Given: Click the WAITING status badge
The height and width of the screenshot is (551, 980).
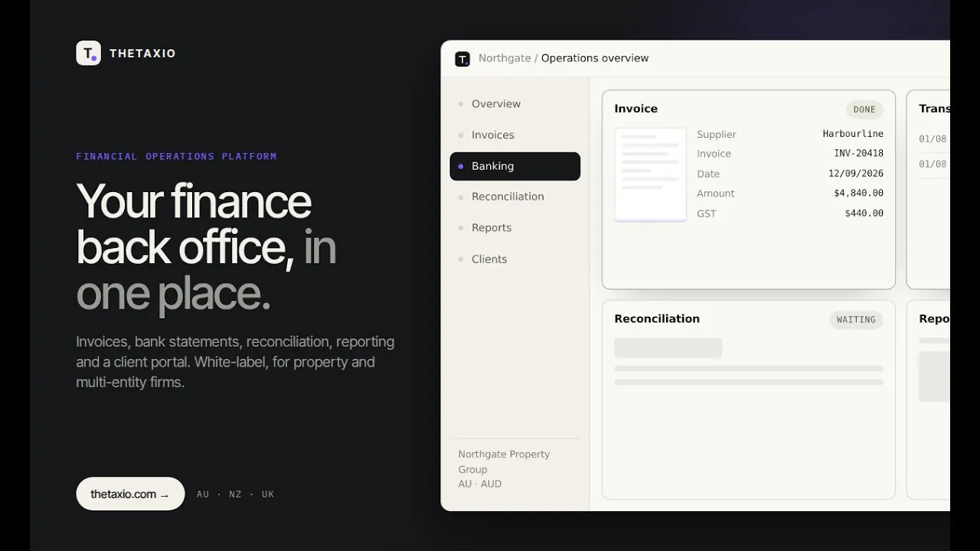Looking at the screenshot, I should point(856,320).
